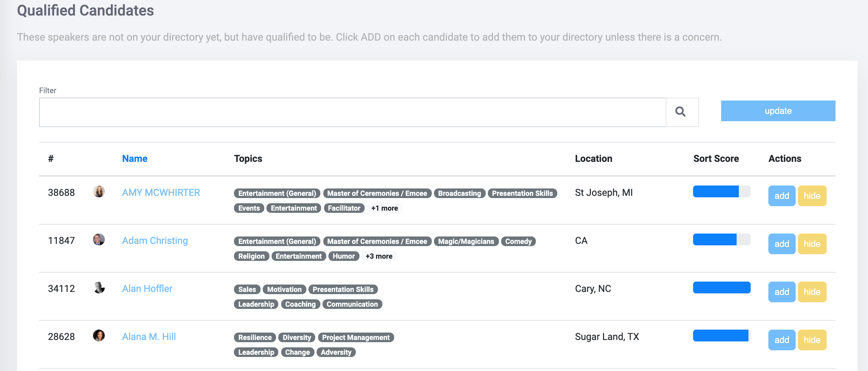
Task: Hide candidate Alana M. Hill
Action: (812, 340)
